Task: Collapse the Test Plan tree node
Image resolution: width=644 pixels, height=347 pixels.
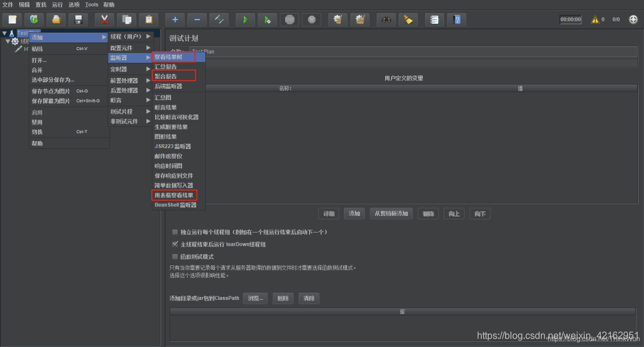Action: point(5,33)
